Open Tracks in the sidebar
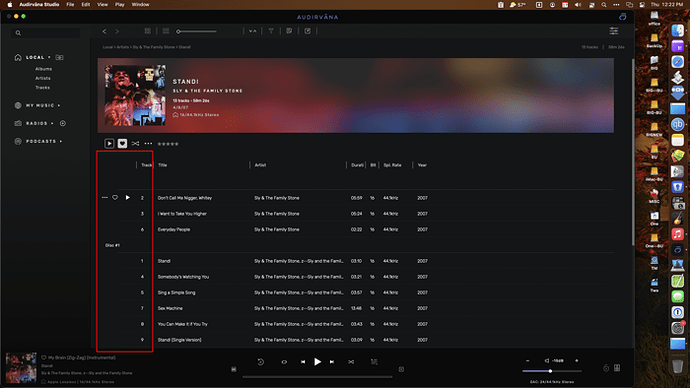Viewport: 690px width, 388px height. pyautogui.click(x=43, y=88)
